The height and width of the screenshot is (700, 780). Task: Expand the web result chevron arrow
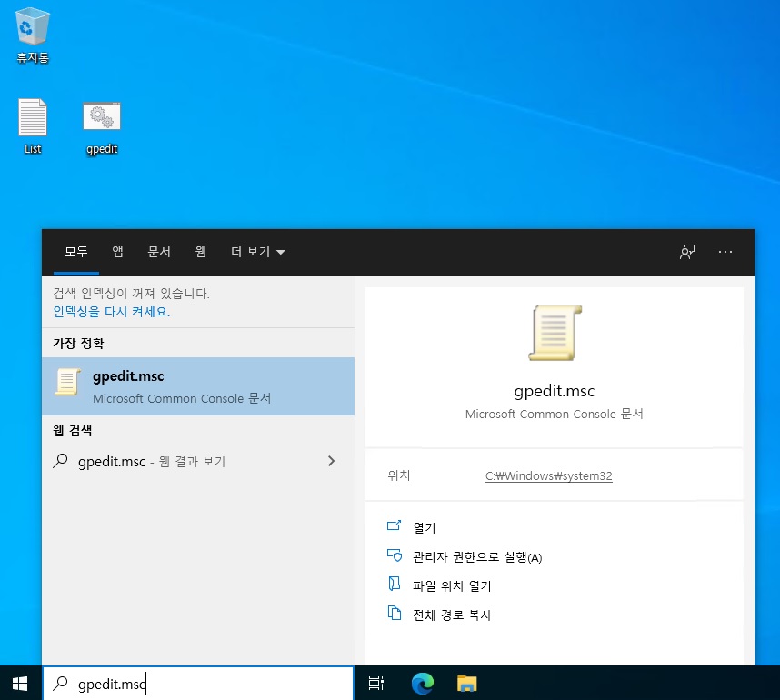coord(331,461)
